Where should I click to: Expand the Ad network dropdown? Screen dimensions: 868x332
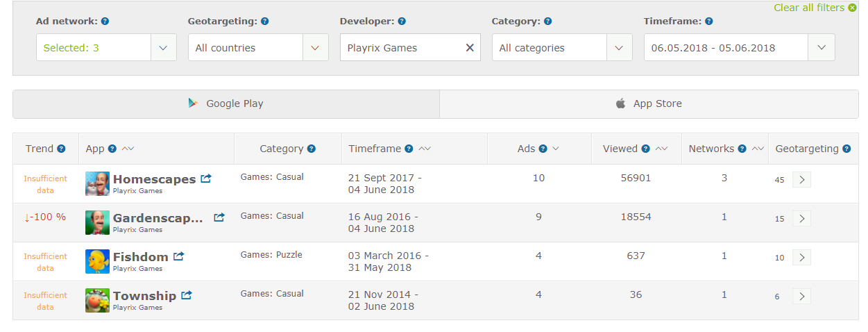(163, 48)
